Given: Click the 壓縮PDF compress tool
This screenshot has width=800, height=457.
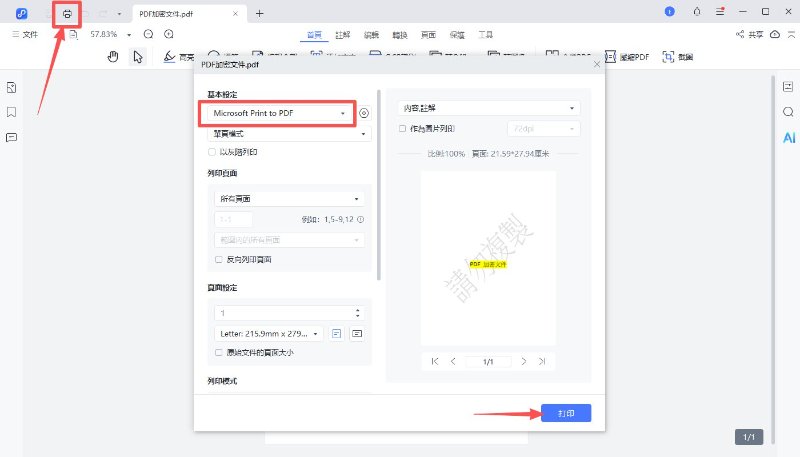Looking at the screenshot, I should click(627, 57).
